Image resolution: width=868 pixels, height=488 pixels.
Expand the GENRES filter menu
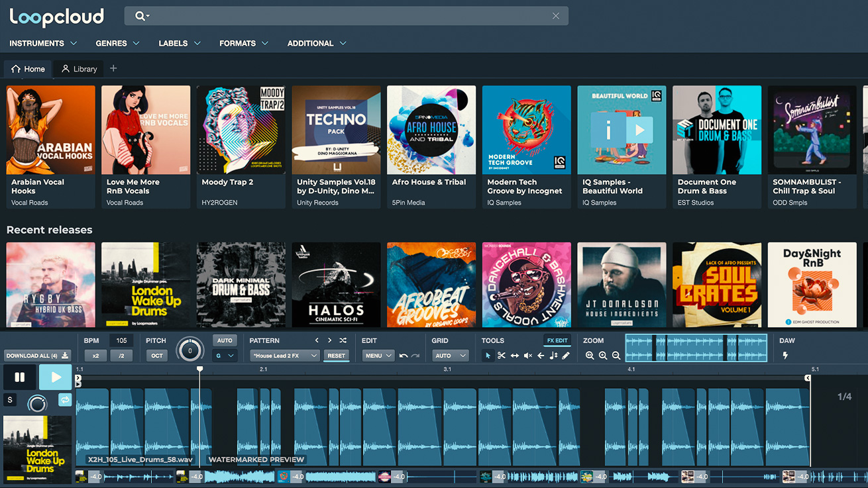[117, 43]
